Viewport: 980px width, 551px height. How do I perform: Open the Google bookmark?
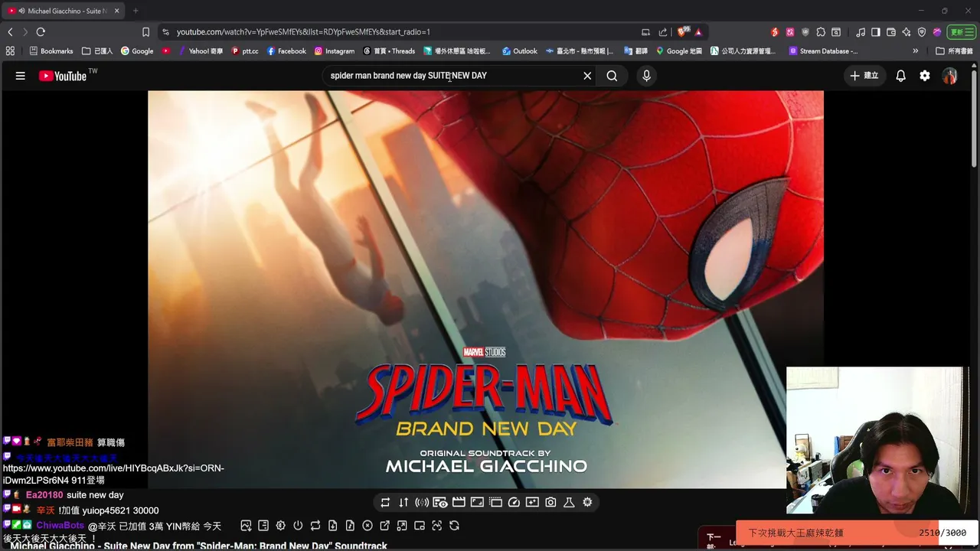(x=137, y=51)
